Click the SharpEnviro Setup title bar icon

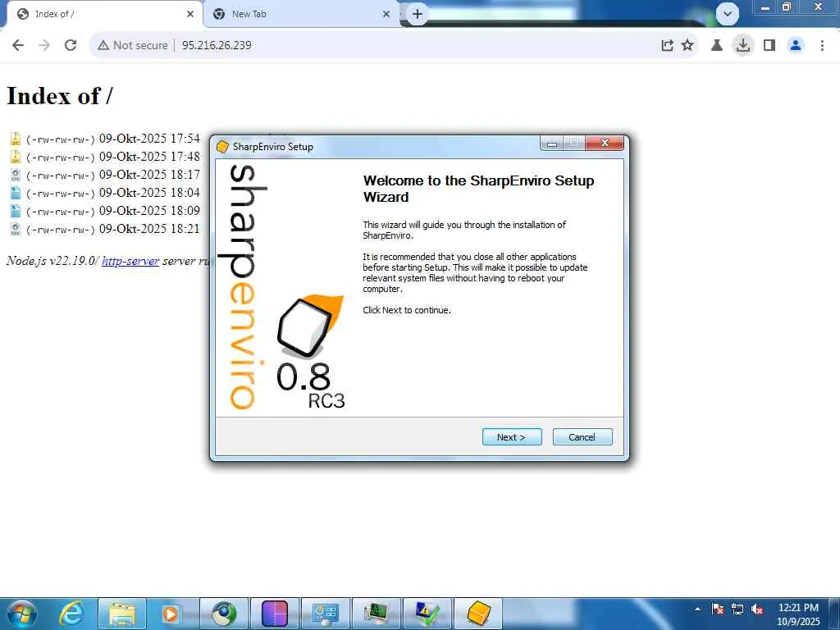tap(222, 147)
